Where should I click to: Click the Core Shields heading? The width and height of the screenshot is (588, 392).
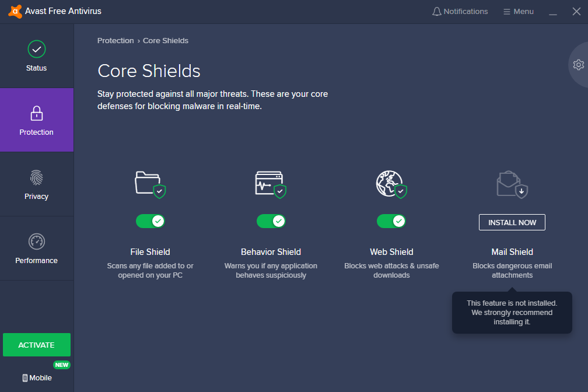[x=149, y=71]
